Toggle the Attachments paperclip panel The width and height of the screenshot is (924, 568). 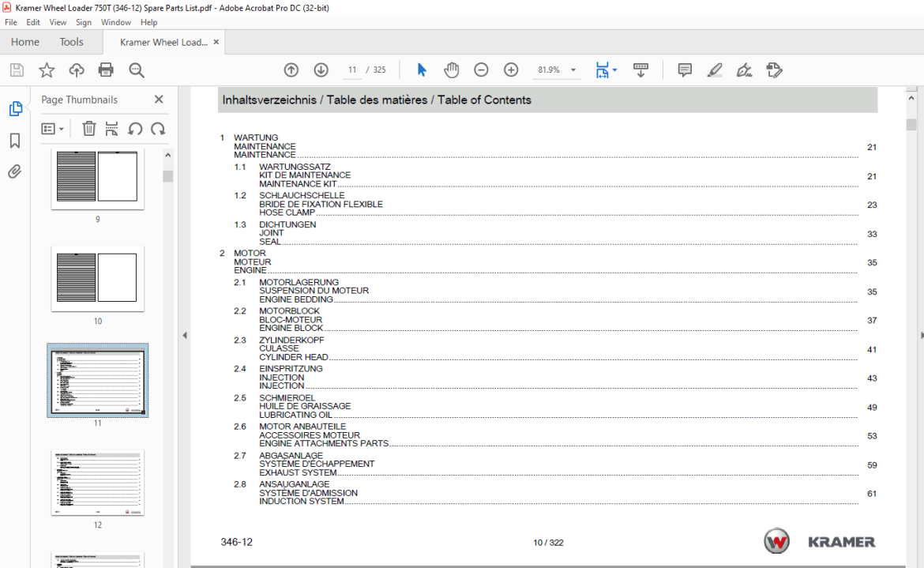15,171
